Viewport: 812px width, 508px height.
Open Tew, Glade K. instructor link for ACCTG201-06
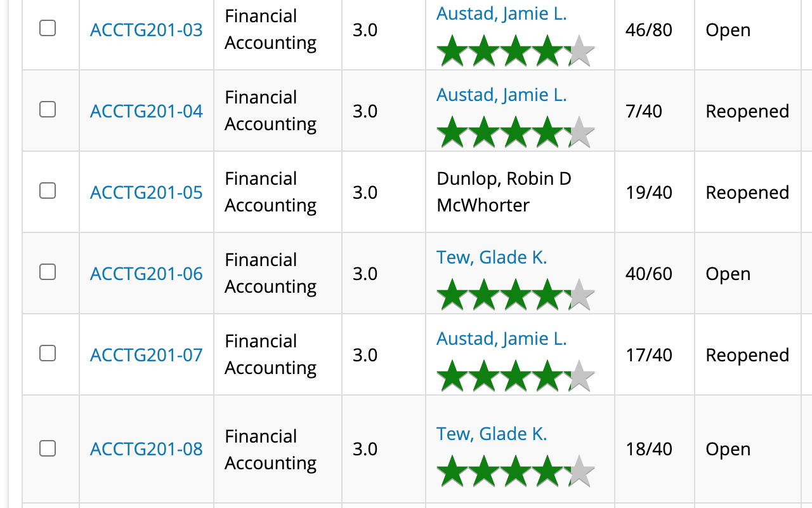click(x=492, y=257)
